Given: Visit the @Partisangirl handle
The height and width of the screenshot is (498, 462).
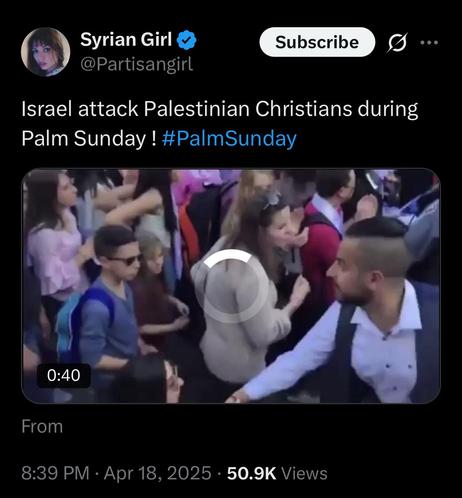Looking at the screenshot, I should pyautogui.click(x=137, y=64).
